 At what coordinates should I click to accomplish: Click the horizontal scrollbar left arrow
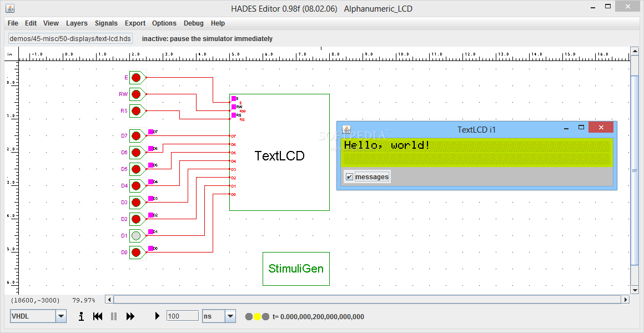click(x=109, y=299)
